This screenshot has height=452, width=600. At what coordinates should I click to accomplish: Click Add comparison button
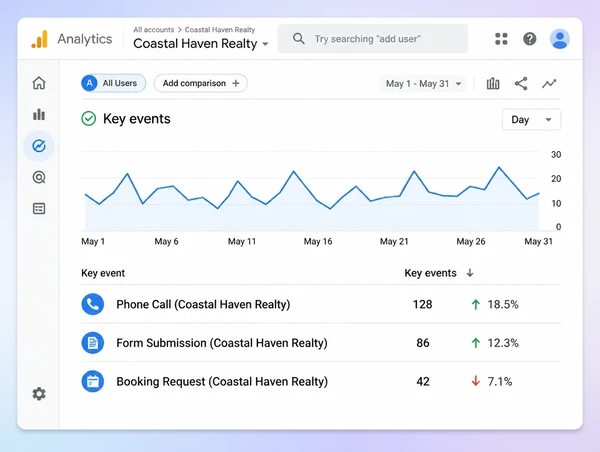[201, 83]
